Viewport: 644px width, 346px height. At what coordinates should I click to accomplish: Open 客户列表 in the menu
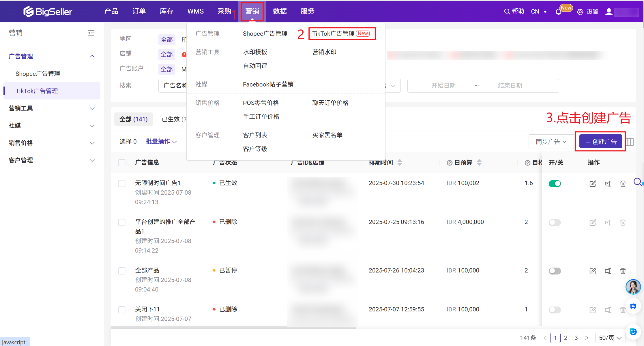[255, 135]
